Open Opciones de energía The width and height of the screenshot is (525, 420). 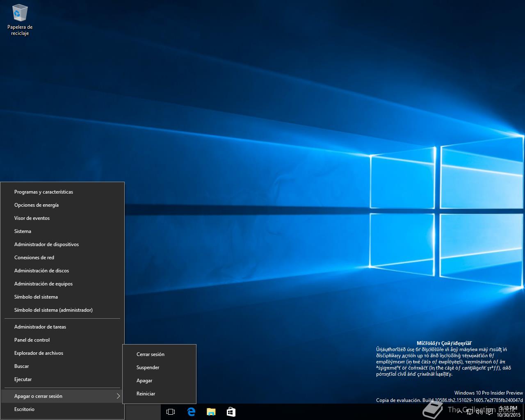(x=62, y=205)
